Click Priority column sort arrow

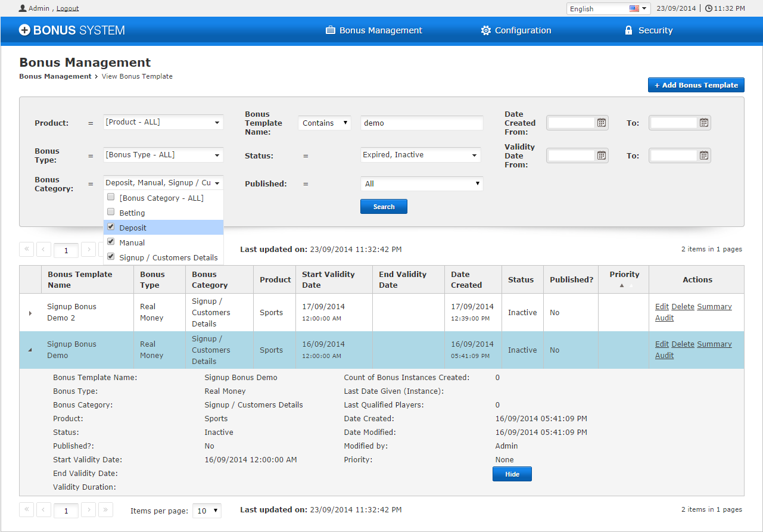point(622,285)
